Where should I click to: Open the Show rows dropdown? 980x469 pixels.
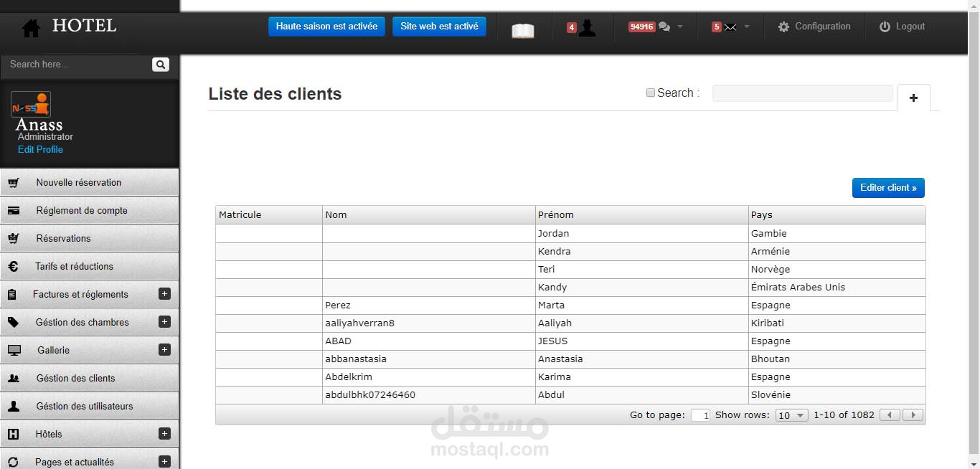click(x=791, y=415)
